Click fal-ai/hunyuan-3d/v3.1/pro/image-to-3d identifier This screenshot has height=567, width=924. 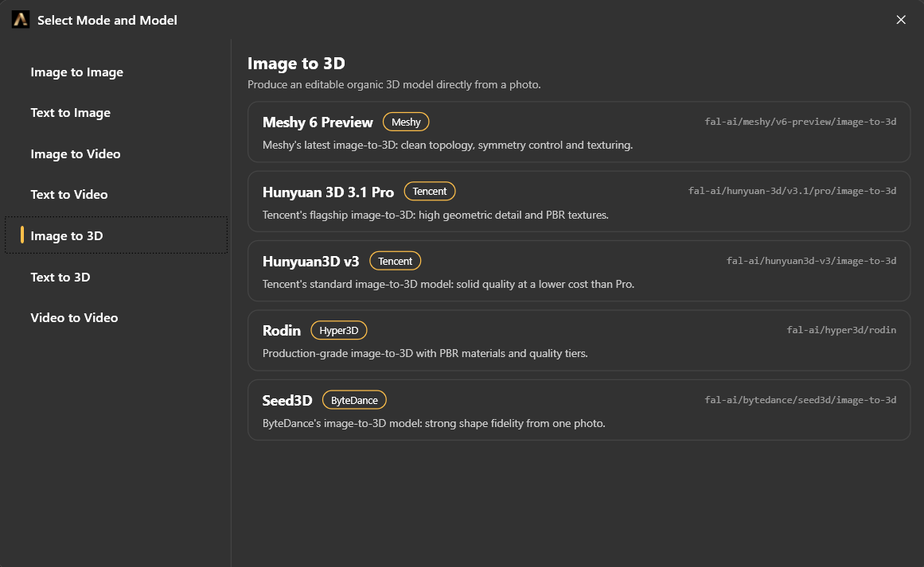click(792, 192)
